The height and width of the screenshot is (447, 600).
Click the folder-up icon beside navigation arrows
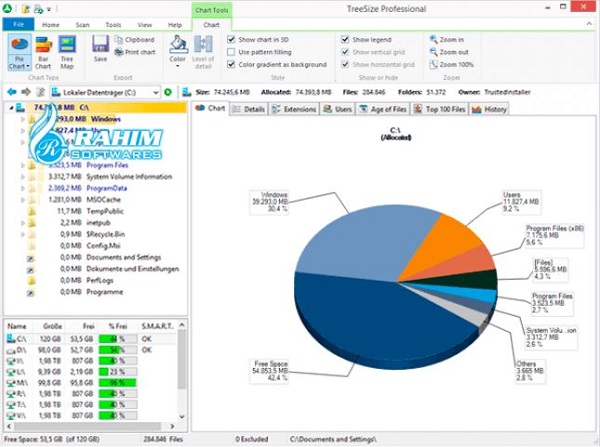[40, 92]
